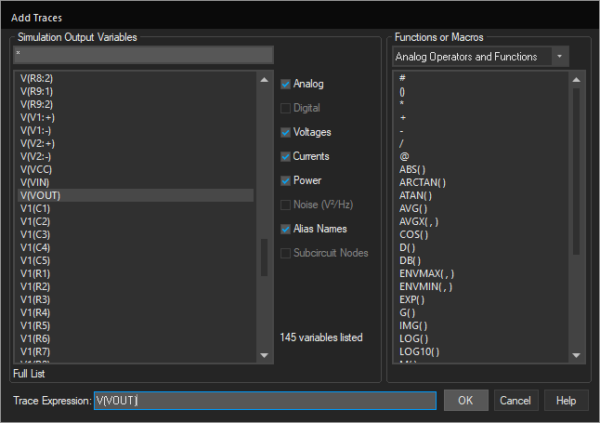Select the / division operator

click(x=401, y=144)
